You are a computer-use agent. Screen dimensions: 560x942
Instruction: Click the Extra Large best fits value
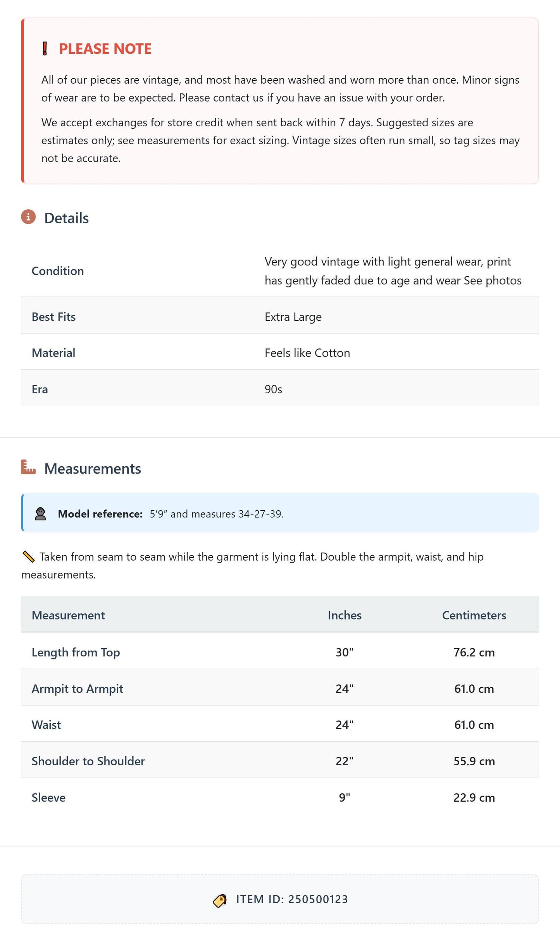click(293, 317)
